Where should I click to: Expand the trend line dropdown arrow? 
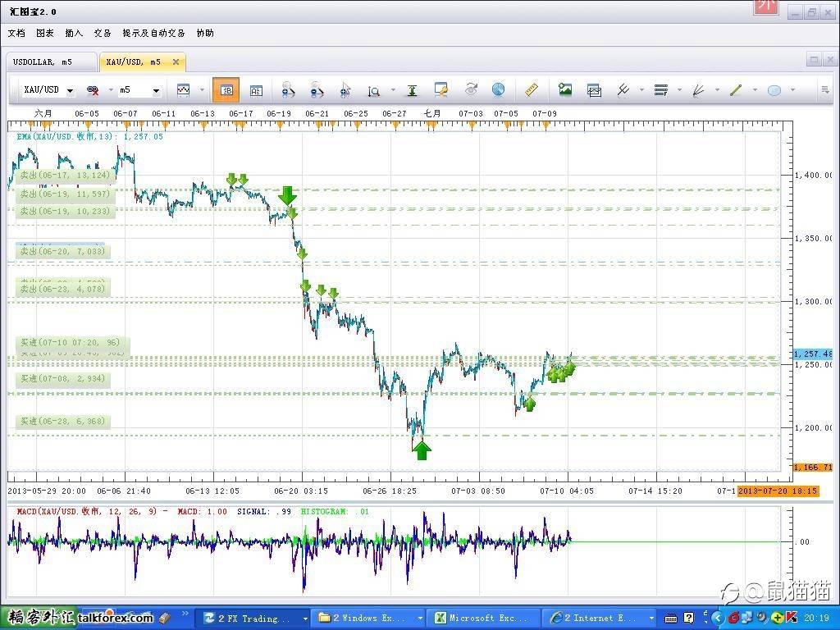755,90
